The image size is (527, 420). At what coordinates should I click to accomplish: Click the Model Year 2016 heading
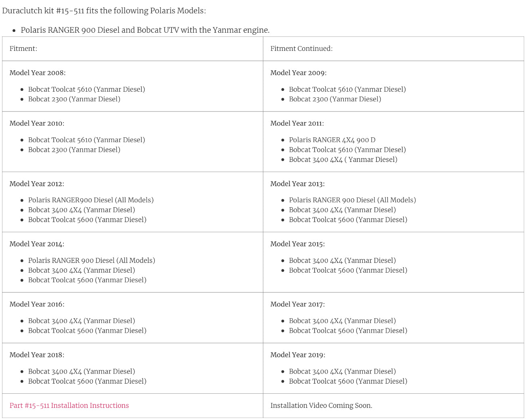[37, 304]
